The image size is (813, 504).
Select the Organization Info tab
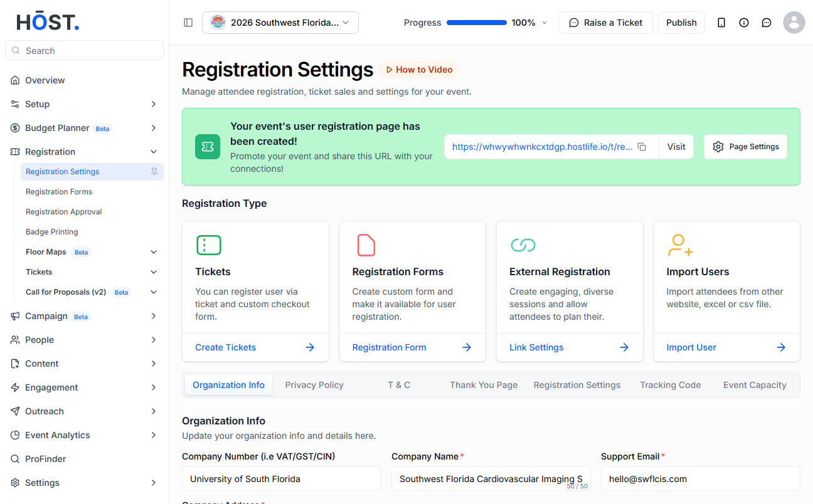pos(229,385)
